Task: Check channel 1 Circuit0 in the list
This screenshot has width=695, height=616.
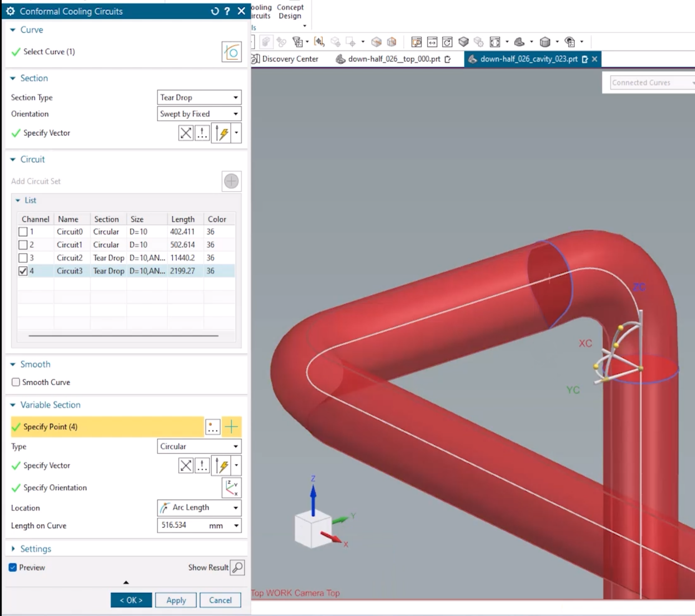Action: [x=23, y=232]
